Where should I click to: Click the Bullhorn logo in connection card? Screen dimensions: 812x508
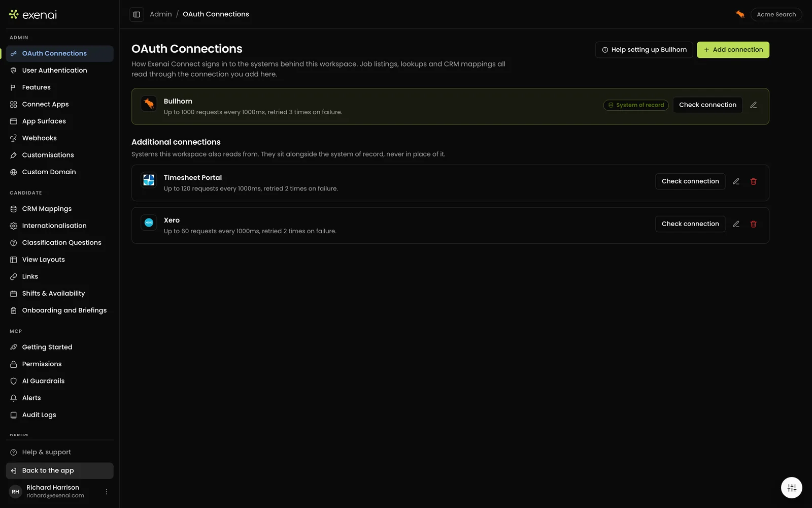point(149,104)
